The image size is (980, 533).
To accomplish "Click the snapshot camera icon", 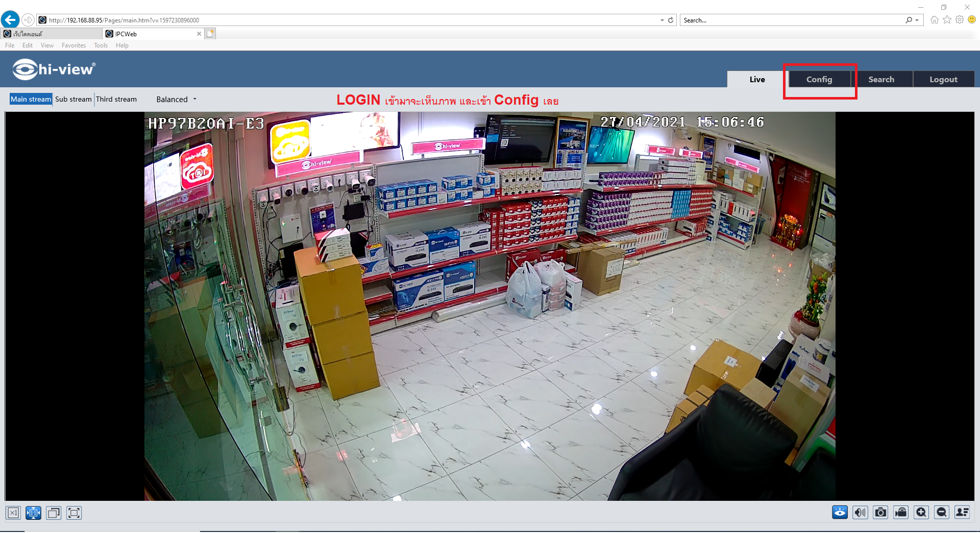I will pyautogui.click(x=880, y=512).
